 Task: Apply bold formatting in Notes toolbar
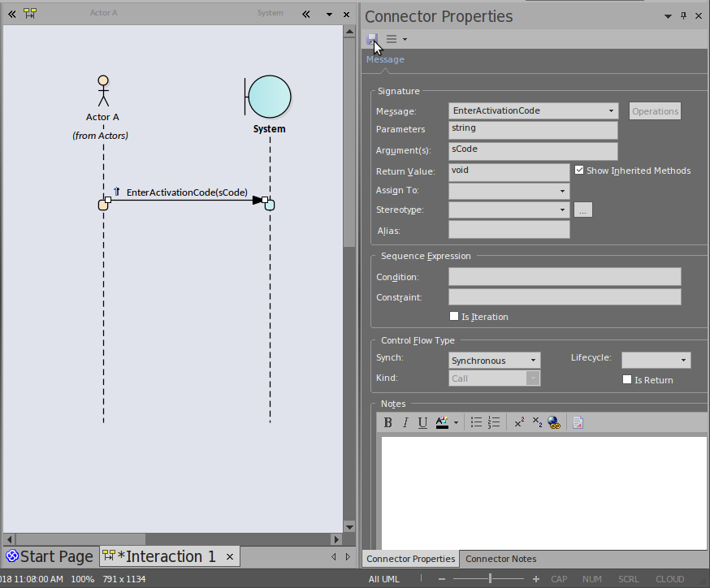click(x=388, y=422)
